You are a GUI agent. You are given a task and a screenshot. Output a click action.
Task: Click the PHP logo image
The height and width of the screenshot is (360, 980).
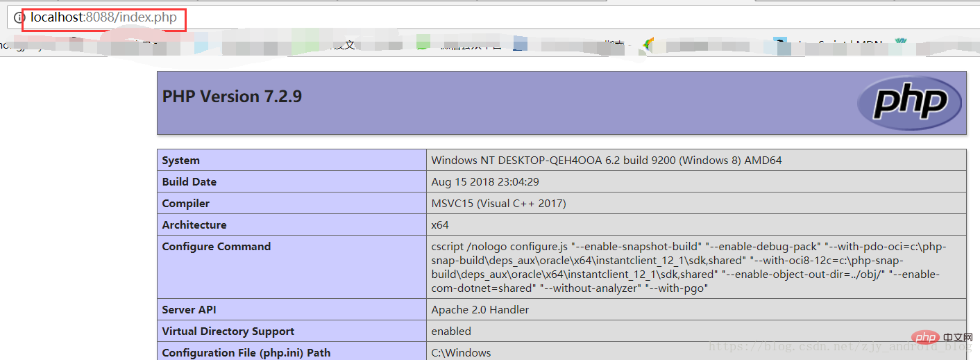click(909, 102)
